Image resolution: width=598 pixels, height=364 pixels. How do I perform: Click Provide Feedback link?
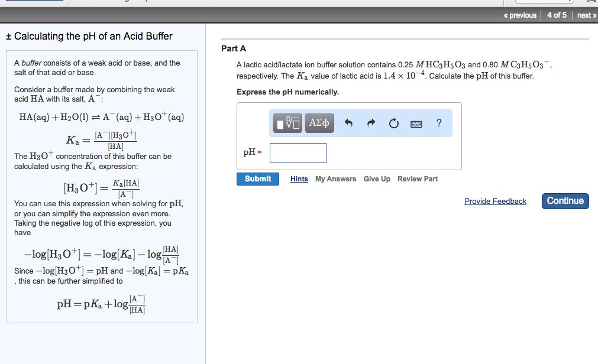pyautogui.click(x=495, y=201)
